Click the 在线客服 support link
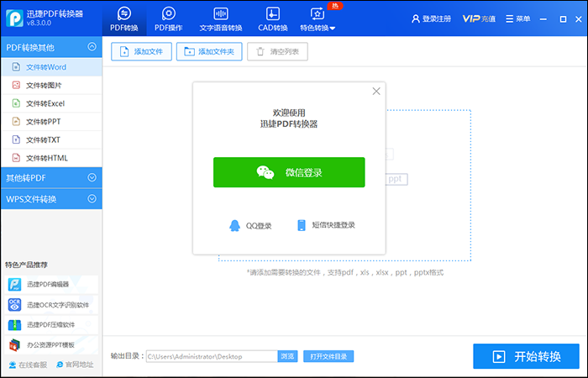Image resolution: width=588 pixels, height=378 pixels. pyautogui.click(x=28, y=365)
